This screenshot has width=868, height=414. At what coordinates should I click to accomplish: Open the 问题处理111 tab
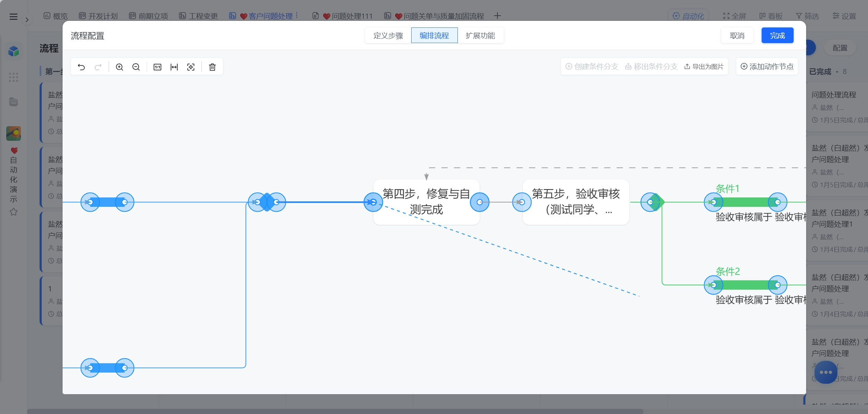pos(342,16)
